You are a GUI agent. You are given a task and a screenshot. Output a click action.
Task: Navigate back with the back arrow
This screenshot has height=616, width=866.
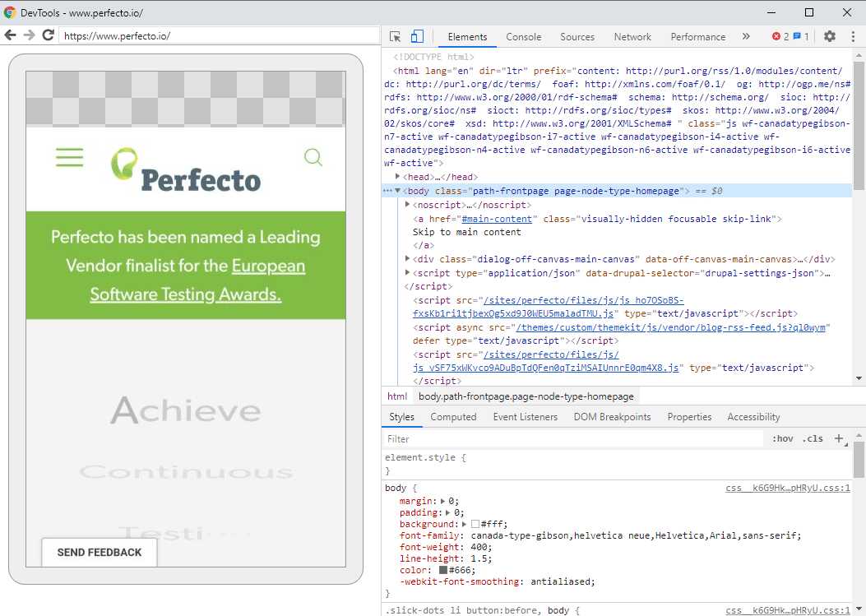10,35
